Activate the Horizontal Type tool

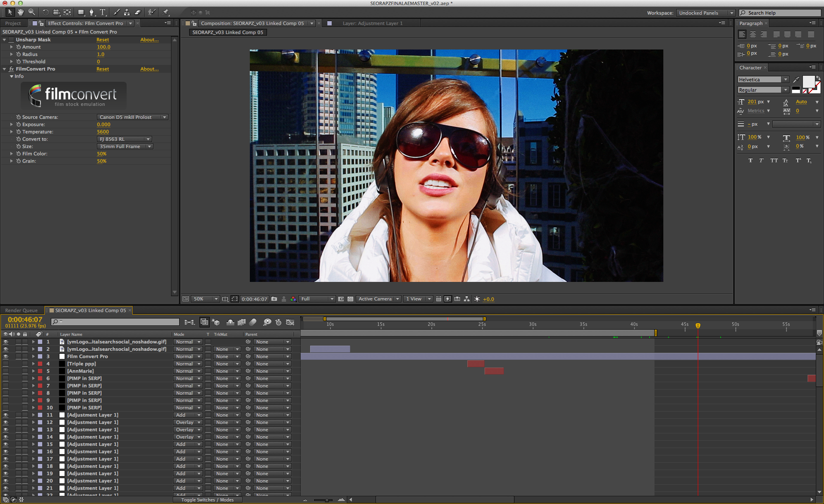(103, 12)
